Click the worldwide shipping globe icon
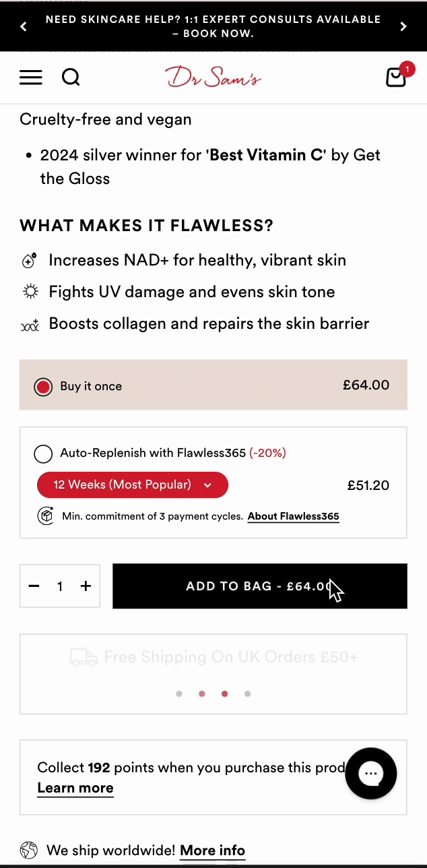The image size is (427, 868). (29, 850)
